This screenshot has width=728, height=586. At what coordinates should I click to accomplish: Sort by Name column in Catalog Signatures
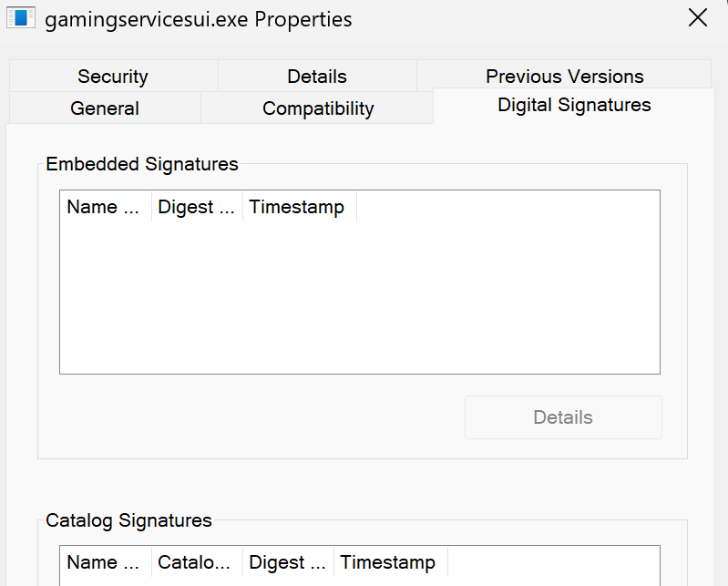click(105, 562)
